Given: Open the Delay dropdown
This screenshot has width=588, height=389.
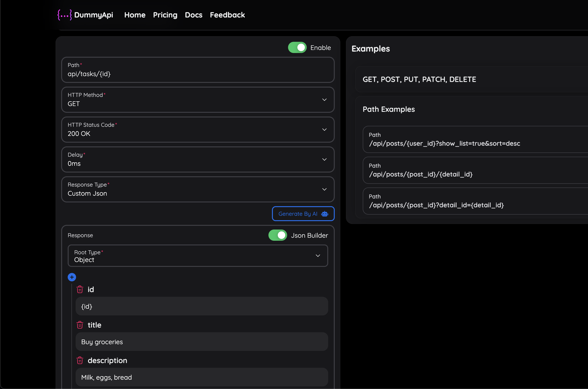Looking at the screenshot, I should coord(198,159).
